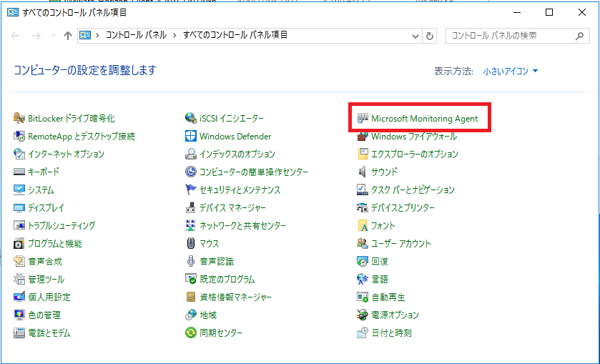
Task: Click the デバイスとプリンター icon
Action: (362, 208)
